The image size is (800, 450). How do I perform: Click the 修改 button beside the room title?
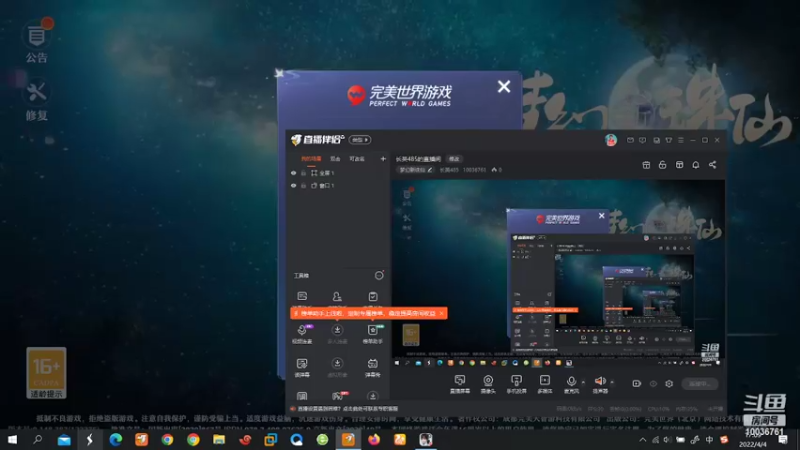click(x=454, y=159)
